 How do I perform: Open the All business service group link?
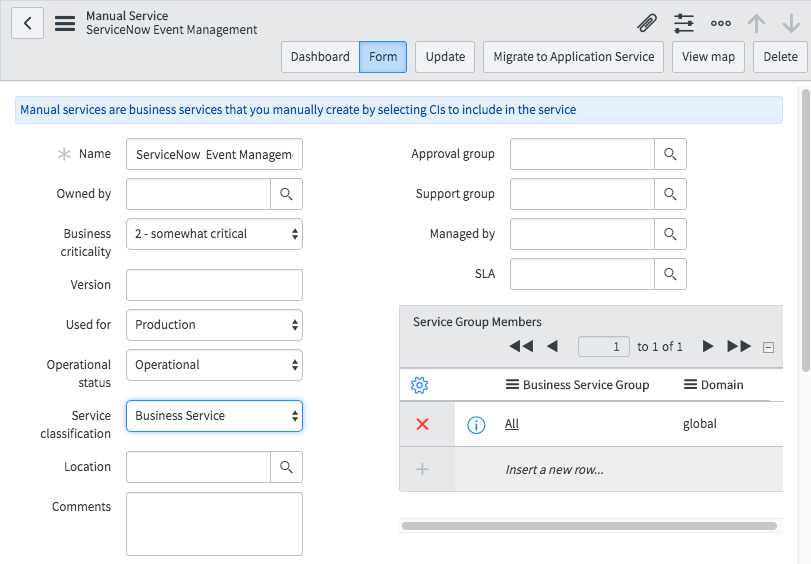coord(512,424)
